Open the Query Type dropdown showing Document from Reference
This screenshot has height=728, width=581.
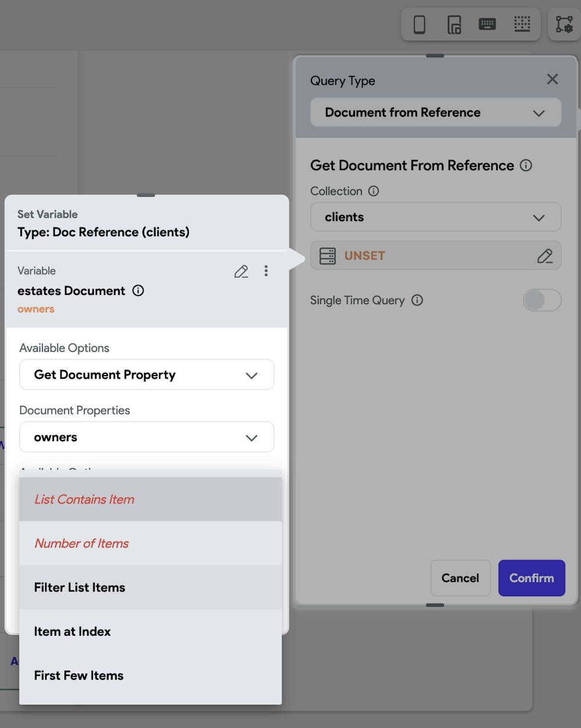[x=435, y=113]
